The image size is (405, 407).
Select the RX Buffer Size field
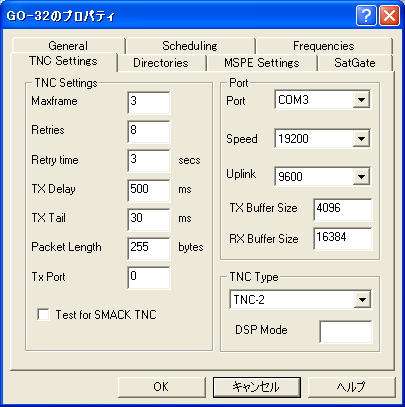tap(342, 239)
